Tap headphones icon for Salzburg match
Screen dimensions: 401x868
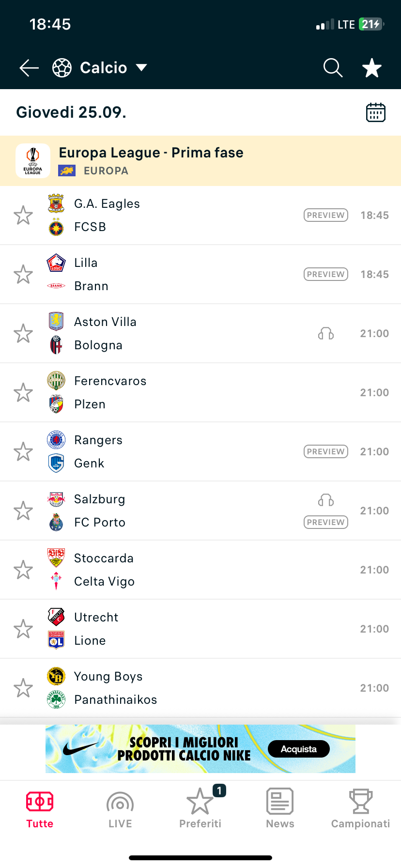pos(326,500)
